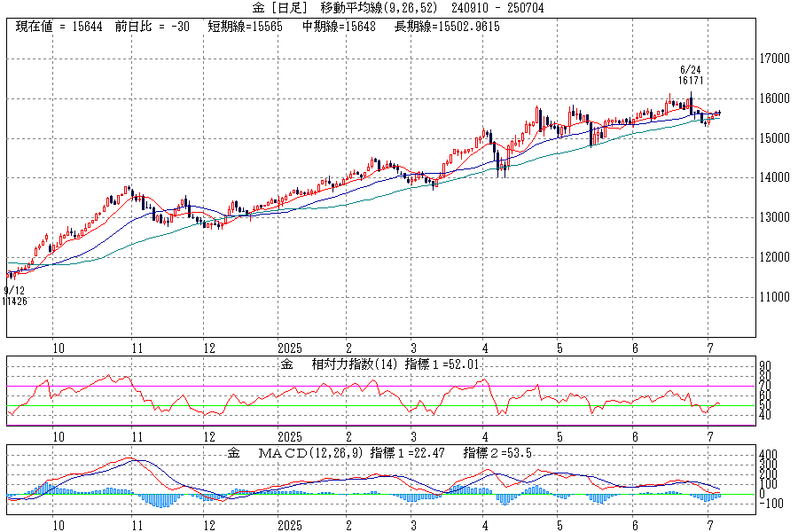Click month '5' under the MACD panel
The image size is (798, 532).
[559, 526]
